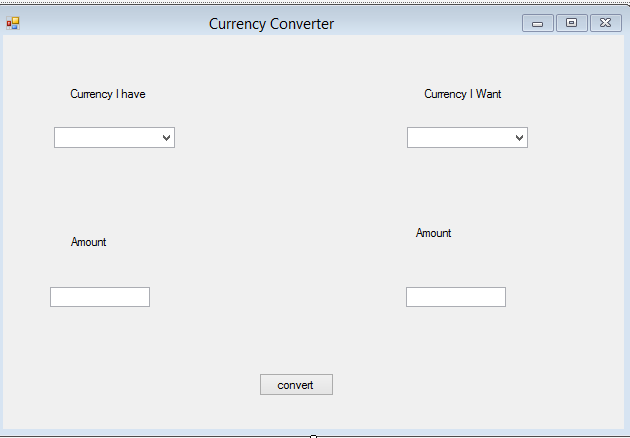
Task: Focus the amount field under 'Currency I have'
Action: click(x=100, y=297)
